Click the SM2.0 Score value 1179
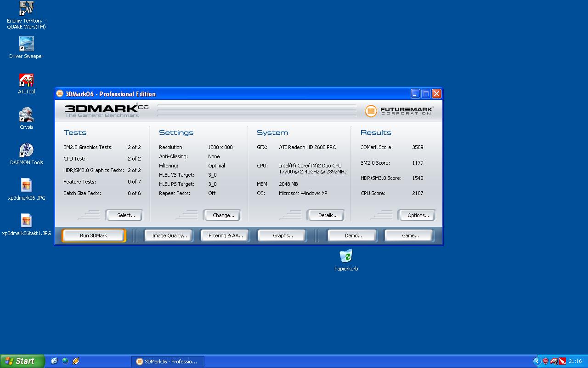Image resolution: width=588 pixels, height=368 pixels. (418, 163)
